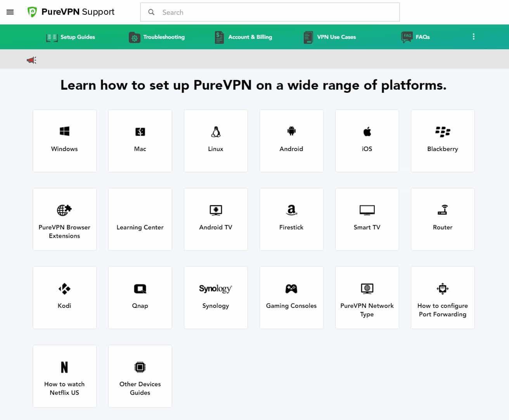
Task: Open the Linux guide label
Action: tap(216, 149)
